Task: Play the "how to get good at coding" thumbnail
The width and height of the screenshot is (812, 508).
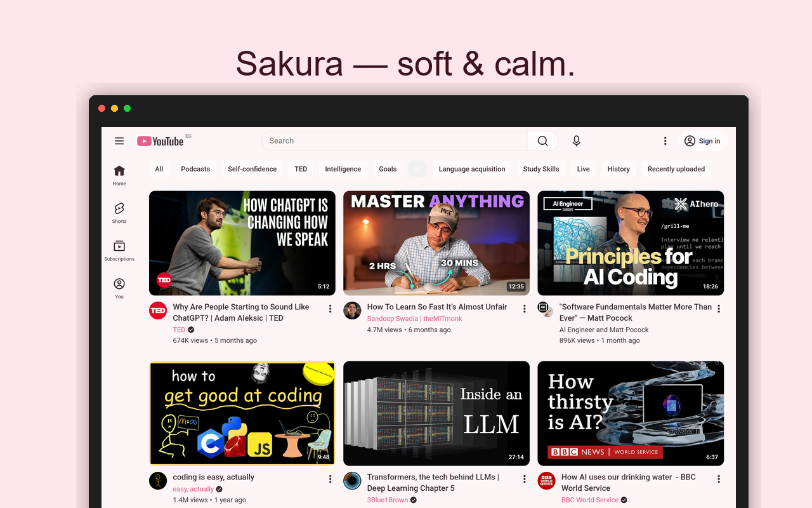Action: coord(242,413)
